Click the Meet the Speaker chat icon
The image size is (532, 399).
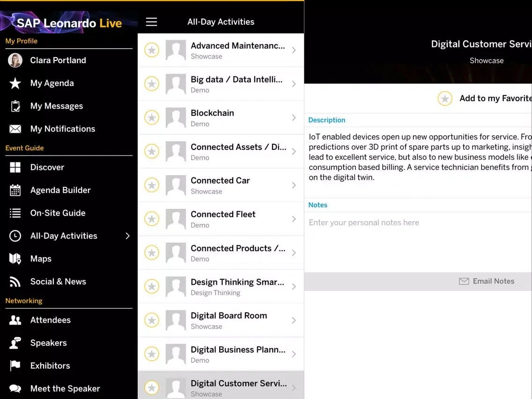15,389
